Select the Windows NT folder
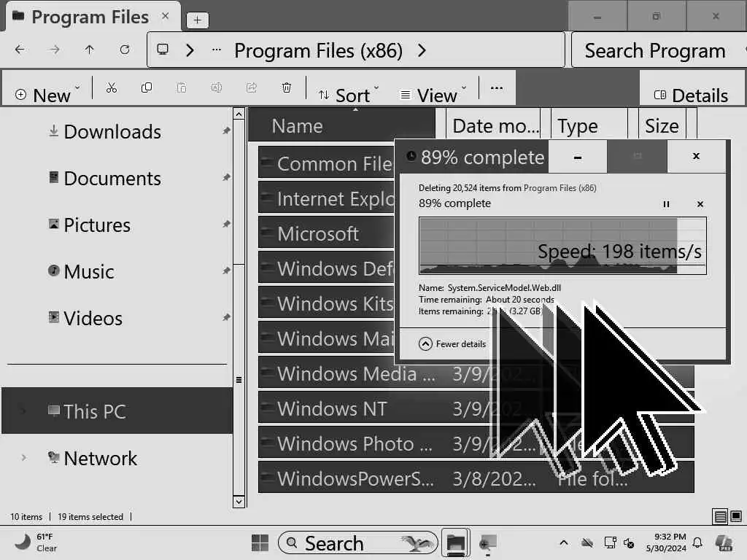The image size is (747, 560). pos(376,408)
